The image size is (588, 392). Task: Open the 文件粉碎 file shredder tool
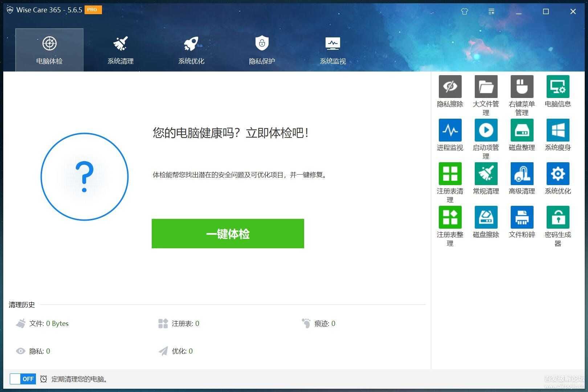(x=522, y=217)
